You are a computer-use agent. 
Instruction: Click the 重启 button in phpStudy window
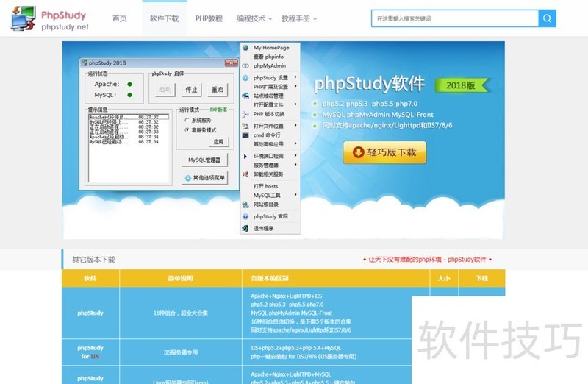click(x=218, y=90)
